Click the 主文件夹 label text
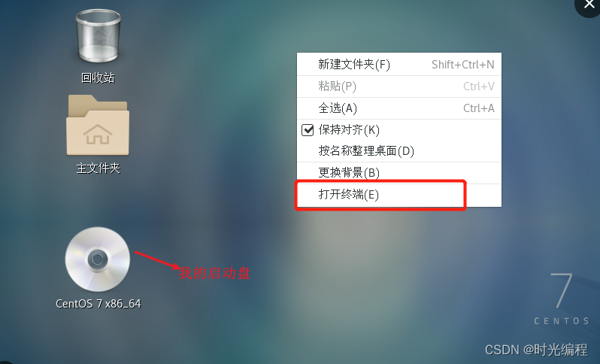Viewport: 600px width, 364px height. pyautogui.click(x=98, y=168)
